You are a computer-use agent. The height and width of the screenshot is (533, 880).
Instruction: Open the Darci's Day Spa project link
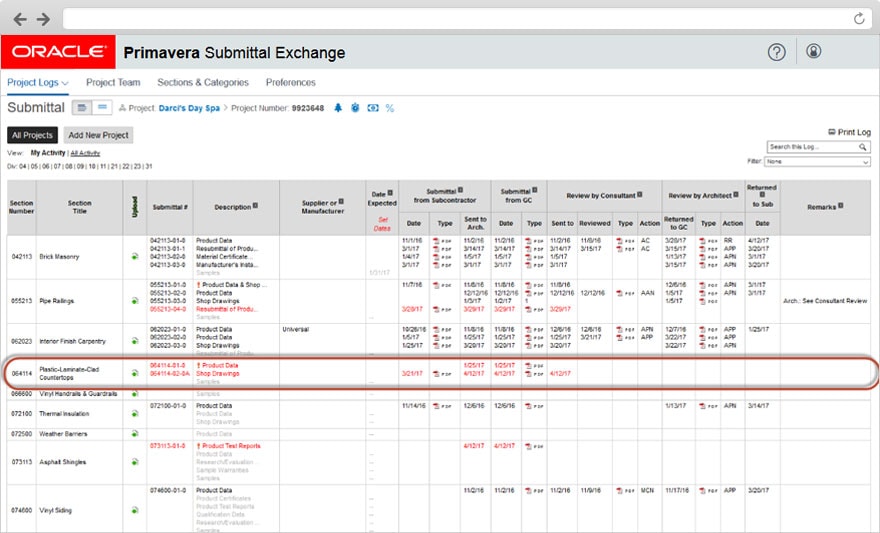coord(189,108)
